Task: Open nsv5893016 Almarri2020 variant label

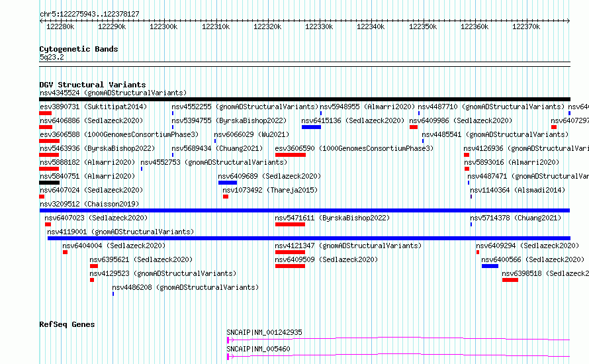Action: (512, 162)
